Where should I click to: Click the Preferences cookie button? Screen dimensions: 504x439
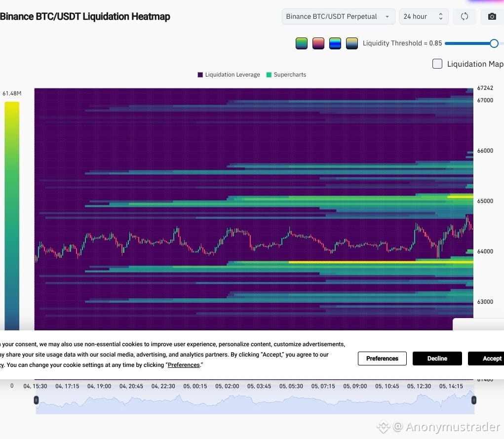coord(382,359)
